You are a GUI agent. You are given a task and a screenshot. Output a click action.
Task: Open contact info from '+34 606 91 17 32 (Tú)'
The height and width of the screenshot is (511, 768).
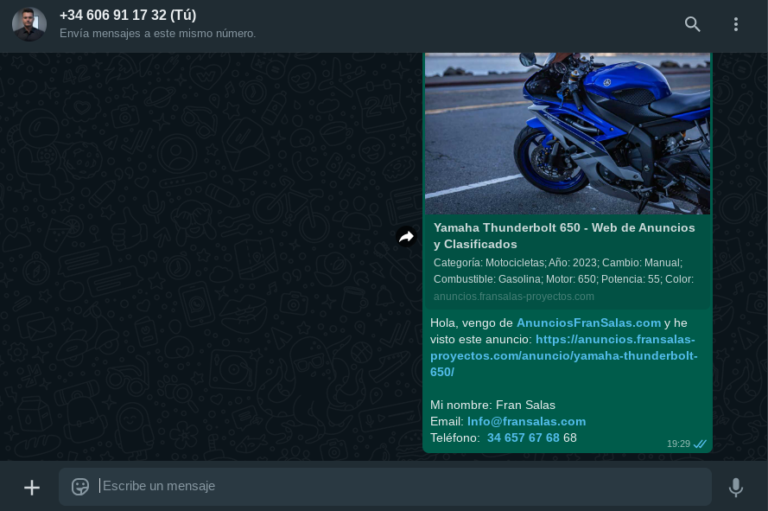click(x=128, y=15)
